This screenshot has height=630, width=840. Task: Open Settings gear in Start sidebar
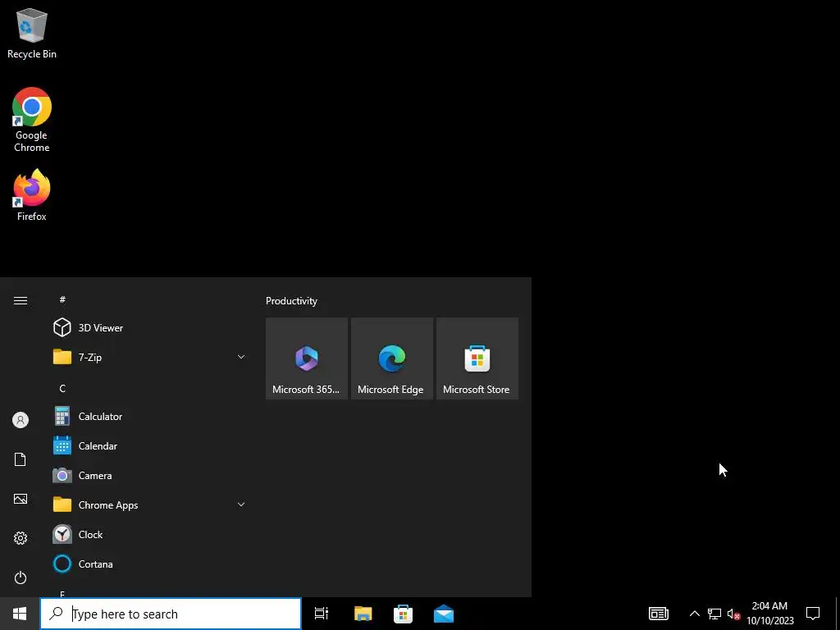pos(21,538)
